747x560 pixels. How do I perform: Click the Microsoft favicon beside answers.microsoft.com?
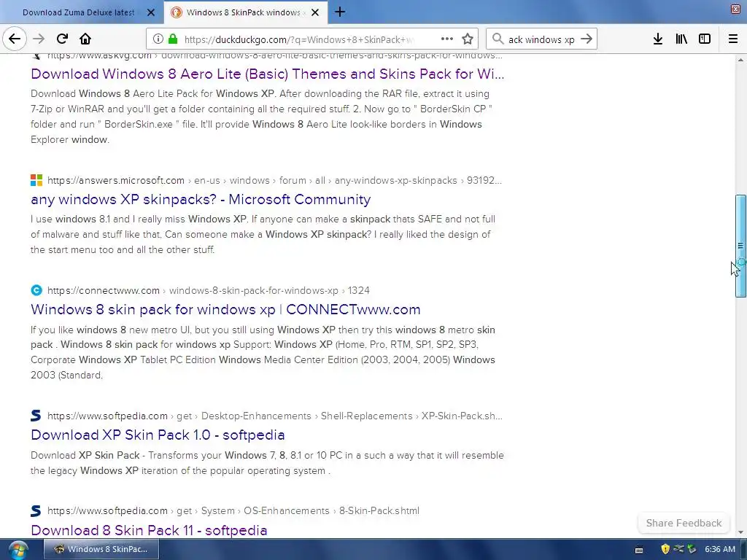click(x=36, y=180)
